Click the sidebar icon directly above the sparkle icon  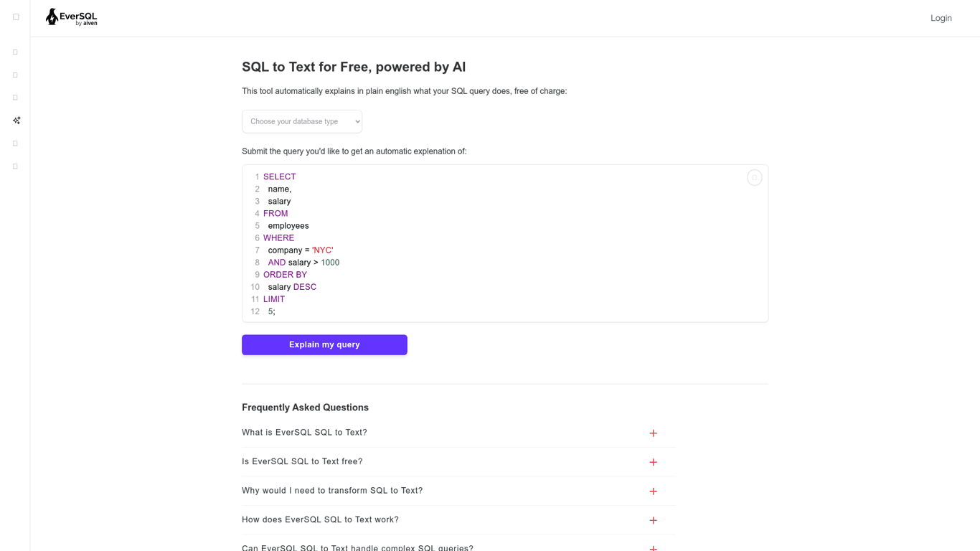[15, 98]
